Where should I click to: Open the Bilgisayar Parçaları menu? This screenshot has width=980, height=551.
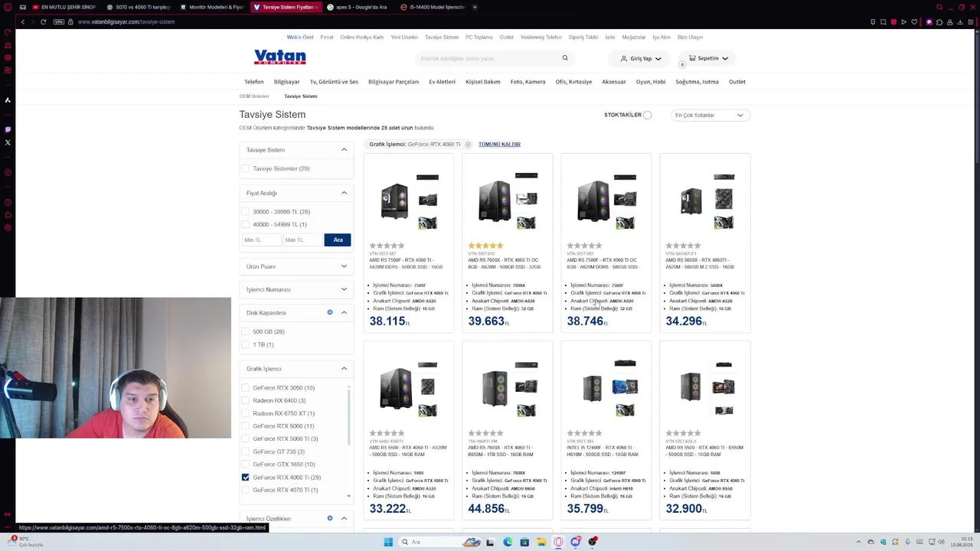point(394,82)
